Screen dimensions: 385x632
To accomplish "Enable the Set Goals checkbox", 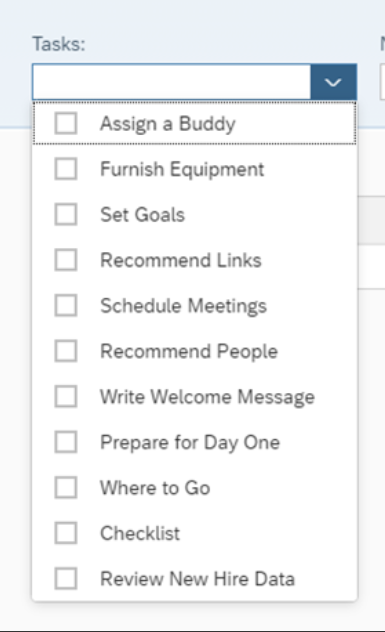I will tap(66, 214).
